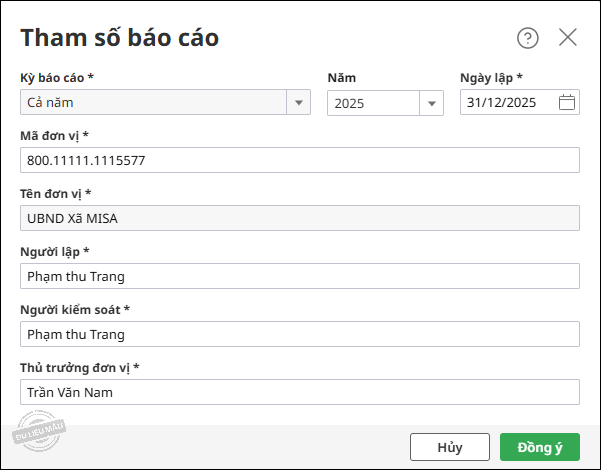601x470 pixels.
Task: Open the help question mark icon
Action: pyautogui.click(x=528, y=38)
